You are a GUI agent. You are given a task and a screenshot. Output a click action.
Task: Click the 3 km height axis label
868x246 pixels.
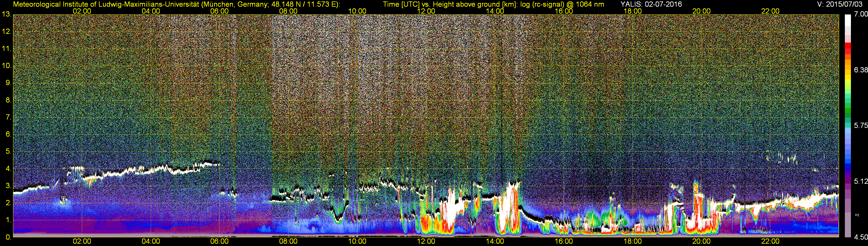pyautogui.click(x=8, y=186)
